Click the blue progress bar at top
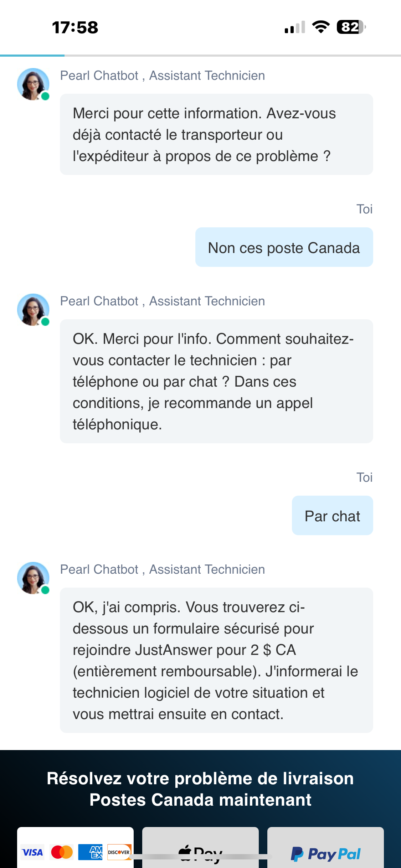Viewport: 401px width, 868px height. tap(32, 56)
